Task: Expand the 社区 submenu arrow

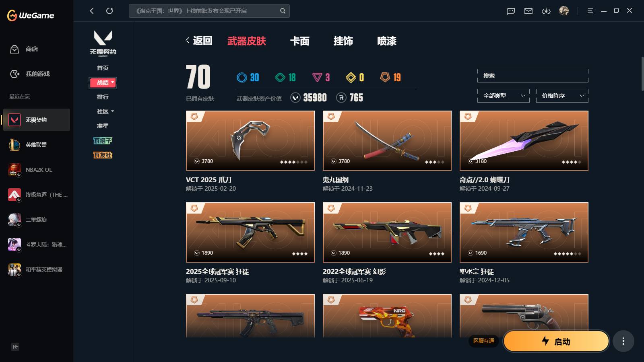Action: tap(113, 111)
